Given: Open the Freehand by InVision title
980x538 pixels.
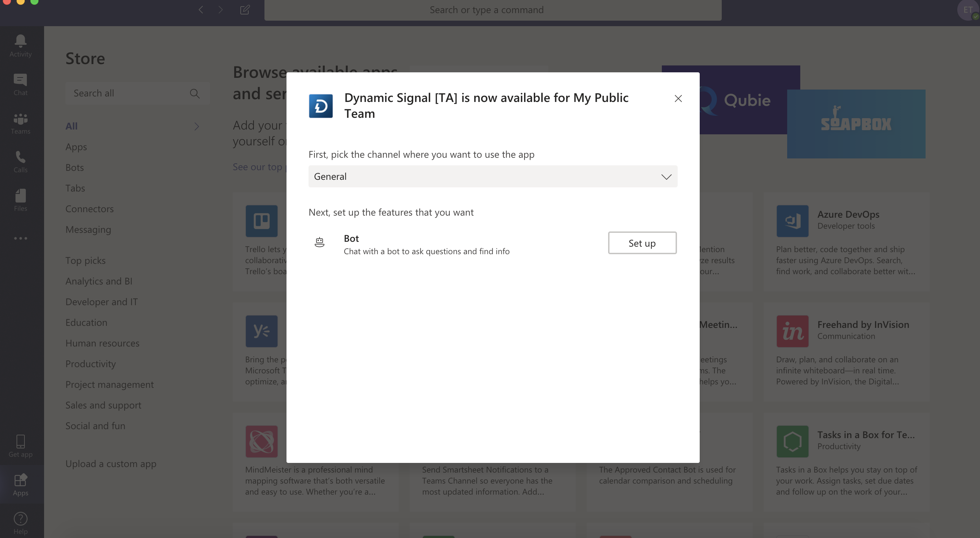Looking at the screenshot, I should click(x=863, y=324).
